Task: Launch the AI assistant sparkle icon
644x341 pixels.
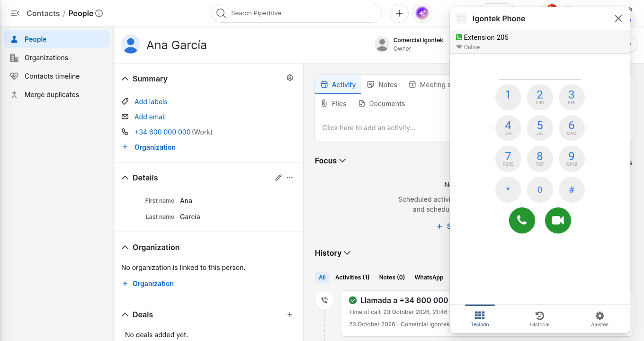Action: [x=422, y=13]
